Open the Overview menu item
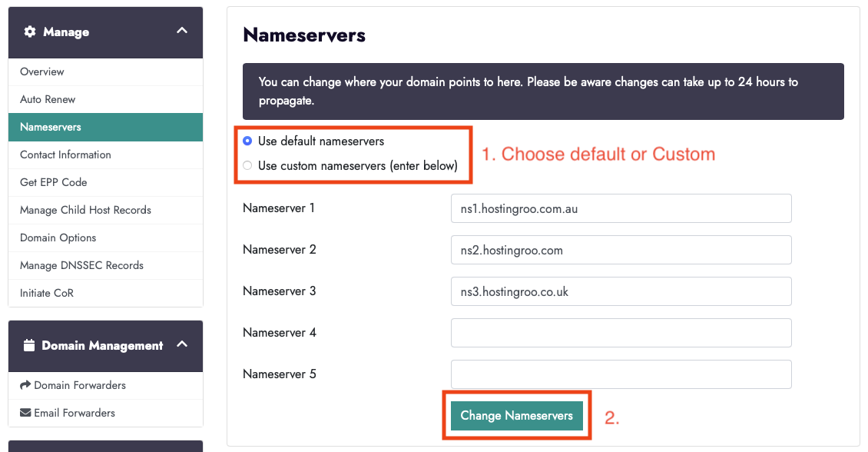This screenshot has height=452, width=868. [42, 71]
